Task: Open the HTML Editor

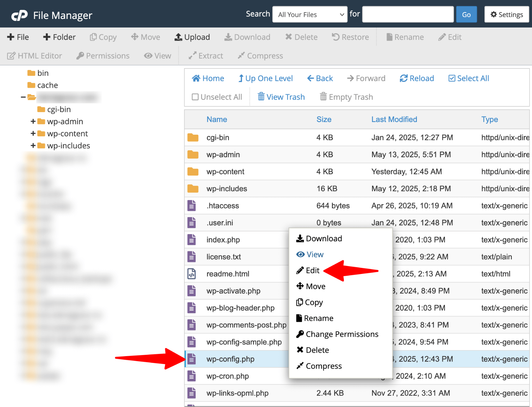Action: pyautogui.click(x=35, y=56)
